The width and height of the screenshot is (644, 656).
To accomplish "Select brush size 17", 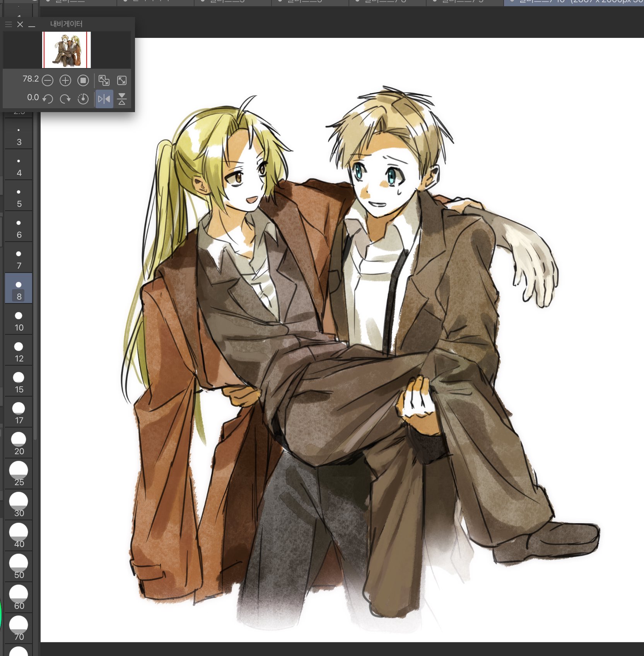I will pyautogui.click(x=19, y=412).
